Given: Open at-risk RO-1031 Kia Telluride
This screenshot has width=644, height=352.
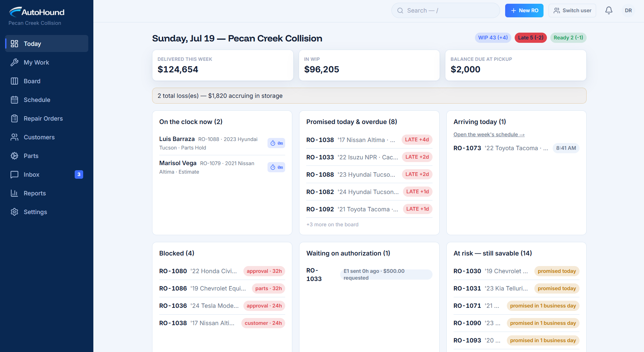Looking at the screenshot, I should (516, 288).
